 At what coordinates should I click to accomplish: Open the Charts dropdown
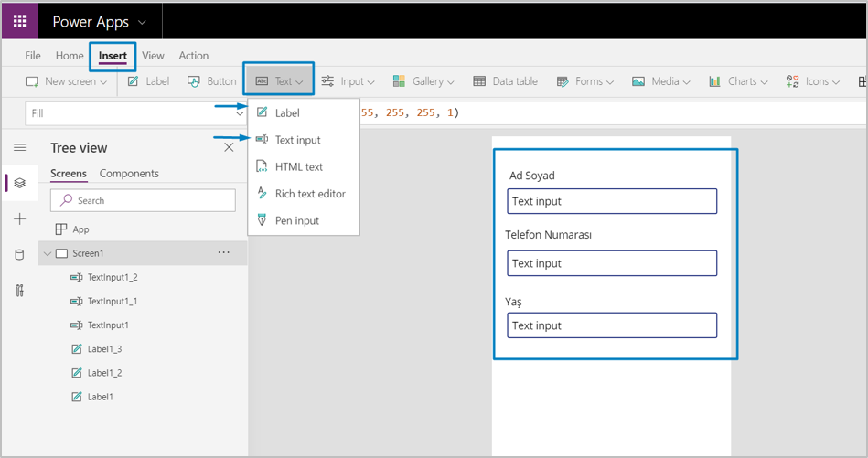(738, 81)
